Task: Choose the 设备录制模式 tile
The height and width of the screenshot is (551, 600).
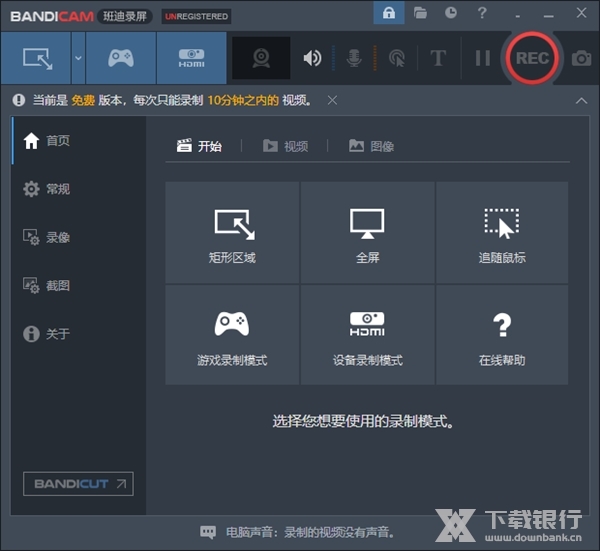Action: tap(367, 335)
